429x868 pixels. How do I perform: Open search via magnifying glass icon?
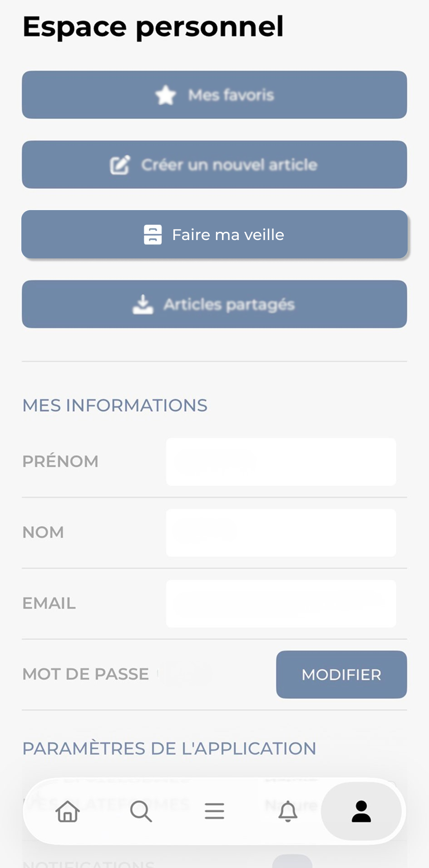click(141, 811)
